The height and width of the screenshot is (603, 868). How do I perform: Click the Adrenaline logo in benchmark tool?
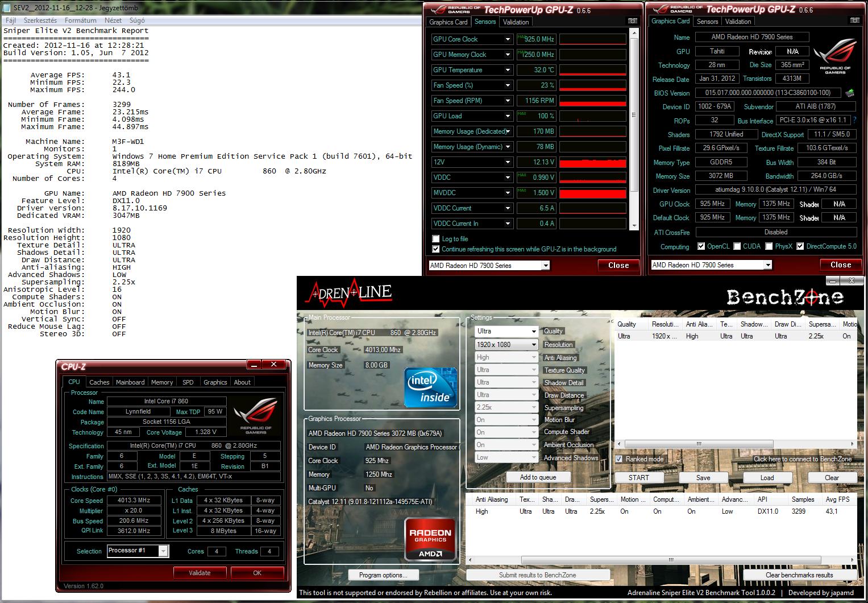tap(348, 292)
